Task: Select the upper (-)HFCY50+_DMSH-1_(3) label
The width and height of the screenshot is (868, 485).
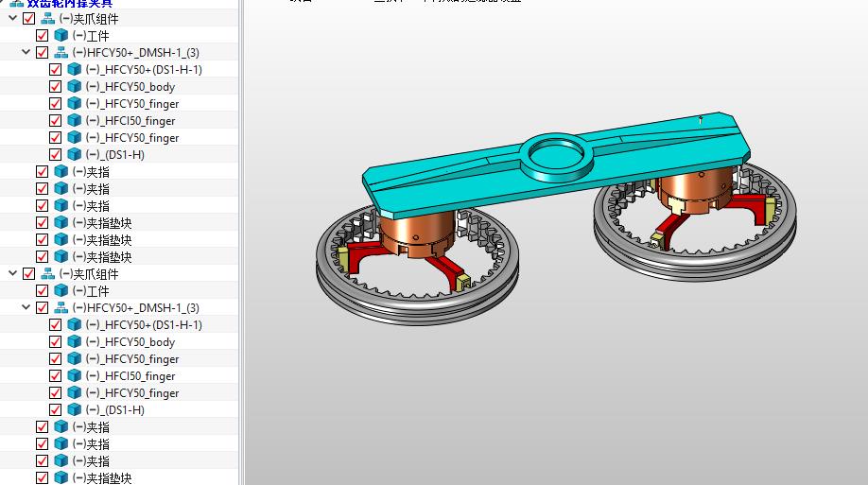Action: tap(135, 53)
